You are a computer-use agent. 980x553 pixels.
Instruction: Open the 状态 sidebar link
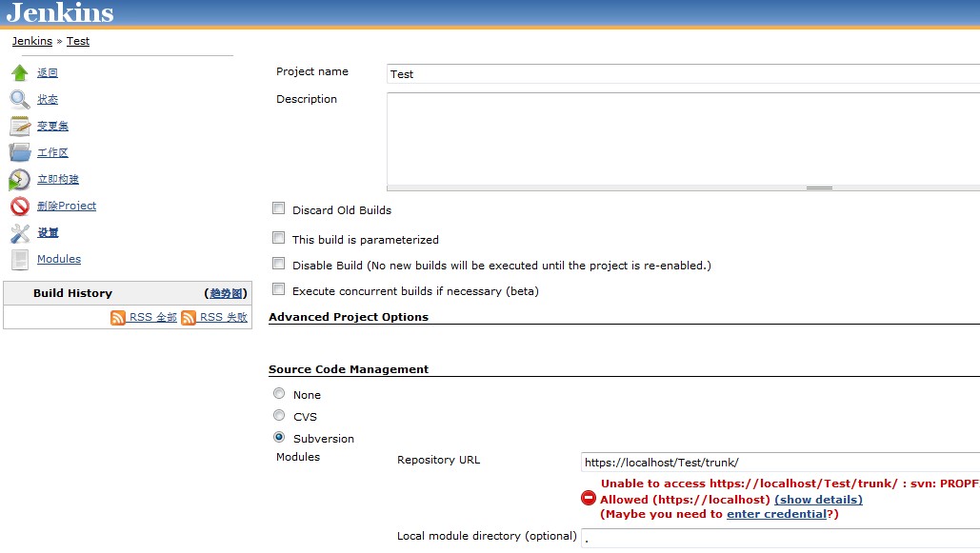(48, 99)
